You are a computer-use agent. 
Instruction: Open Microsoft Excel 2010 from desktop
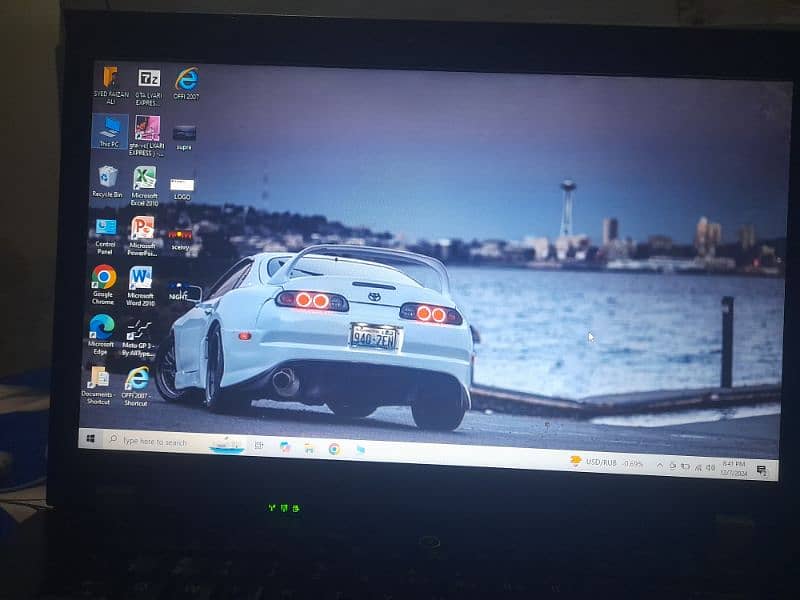point(145,179)
